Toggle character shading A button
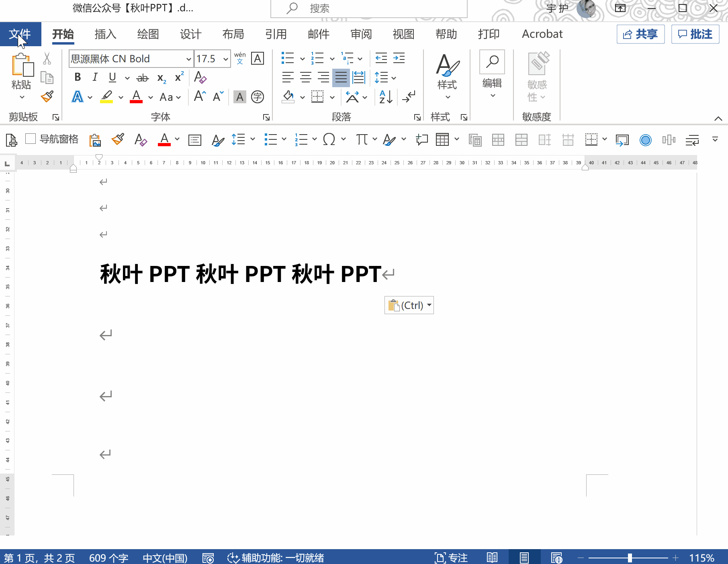Viewport: 728px width, 564px height. [x=240, y=97]
